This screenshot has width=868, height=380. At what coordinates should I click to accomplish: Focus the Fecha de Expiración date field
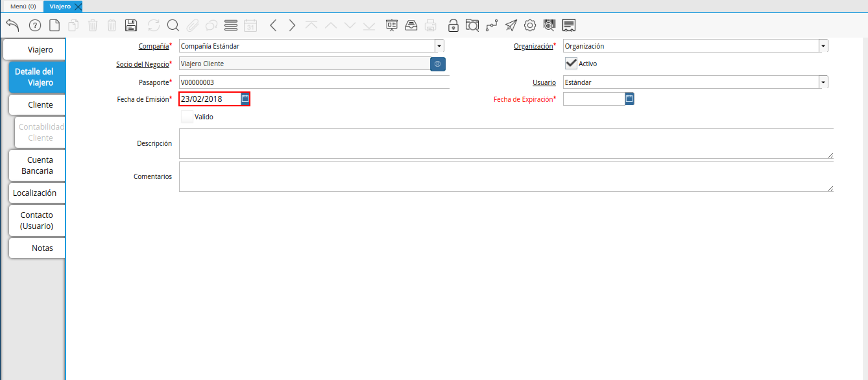[594, 99]
